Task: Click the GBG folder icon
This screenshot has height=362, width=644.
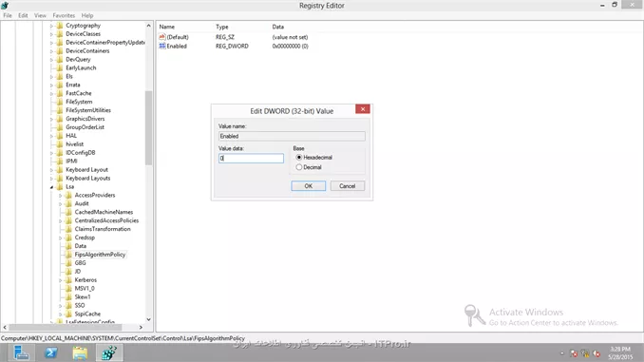Action: pyautogui.click(x=68, y=263)
